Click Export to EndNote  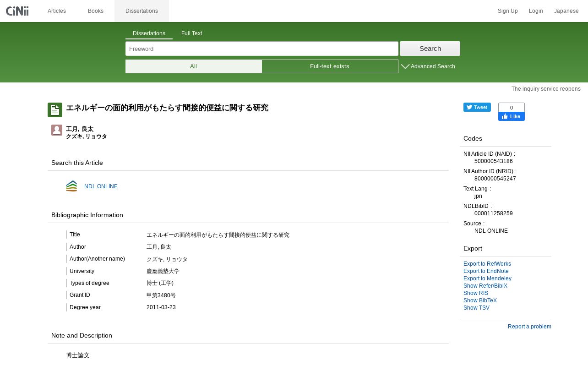[486, 271]
